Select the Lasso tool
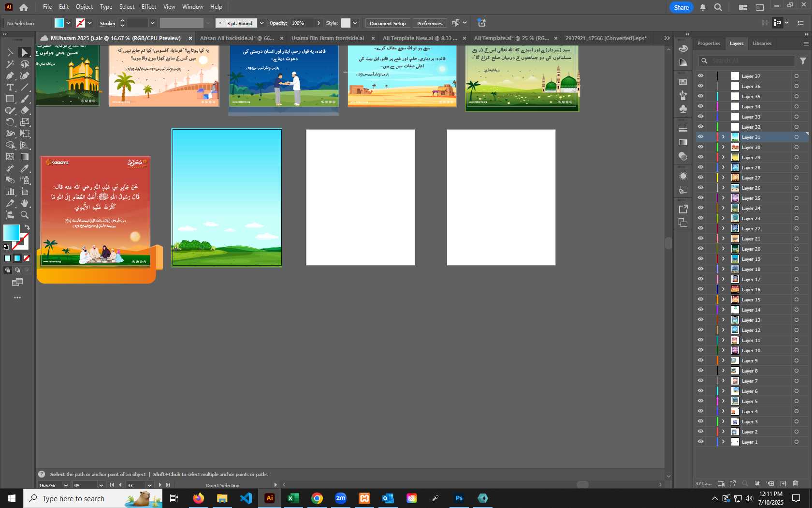The height and width of the screenshot is (508, 812). (25, 64)
